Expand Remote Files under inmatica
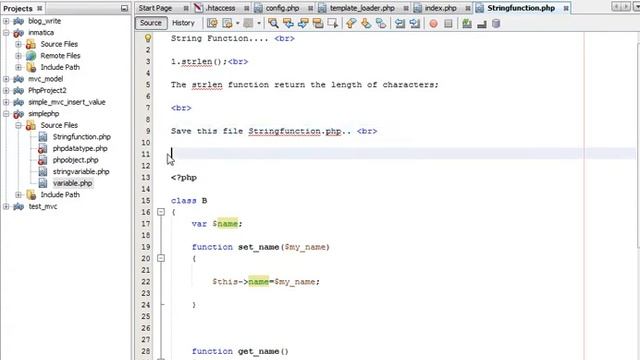Viewport: 640px width, 360px height. point(18,56)
